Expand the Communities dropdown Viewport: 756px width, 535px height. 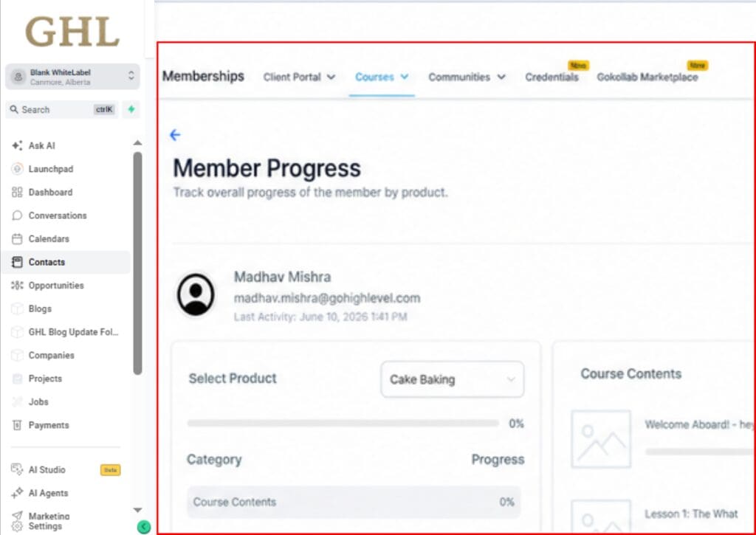click(467, 77)
